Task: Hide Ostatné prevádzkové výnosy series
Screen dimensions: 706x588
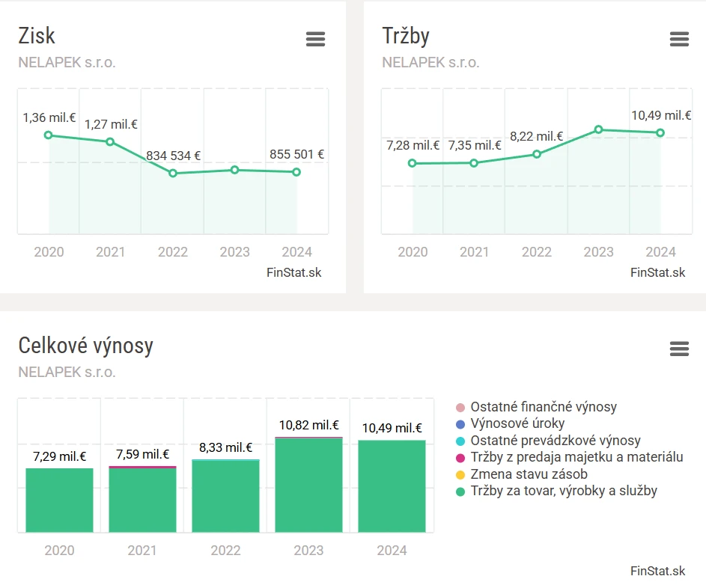Action: click(555, 441)
